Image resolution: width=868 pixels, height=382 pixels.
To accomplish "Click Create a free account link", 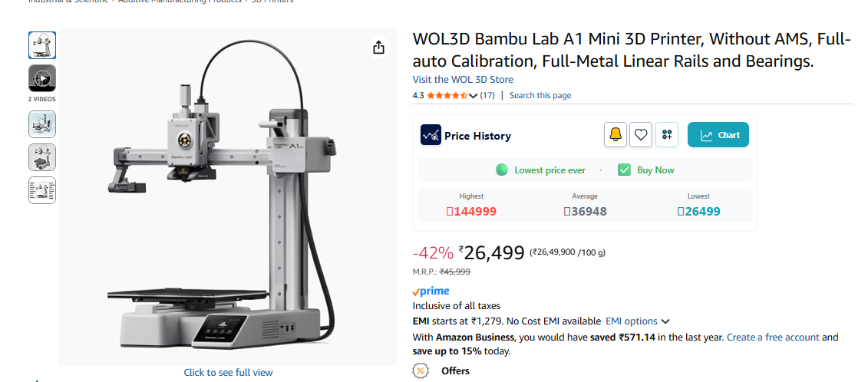I will [773, 338].
